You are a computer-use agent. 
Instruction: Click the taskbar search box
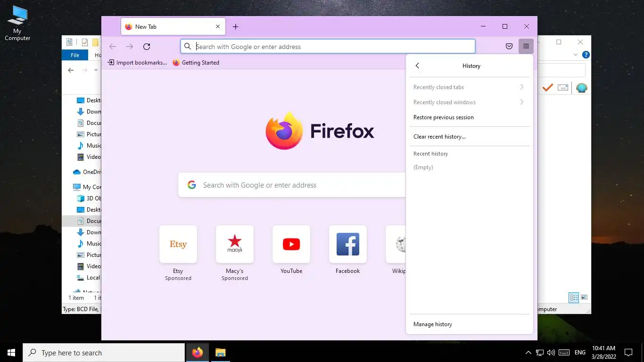click(x=104, y=353)
